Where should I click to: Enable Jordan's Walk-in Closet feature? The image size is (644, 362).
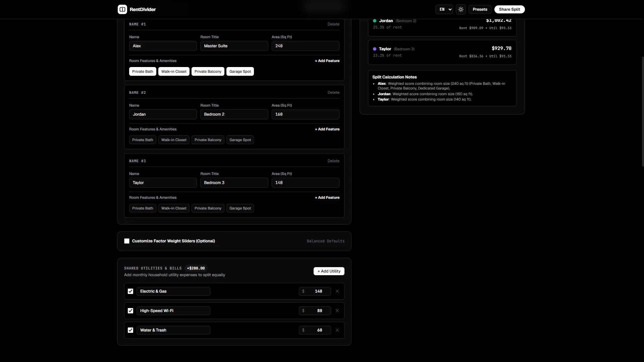tap(174, 140)
